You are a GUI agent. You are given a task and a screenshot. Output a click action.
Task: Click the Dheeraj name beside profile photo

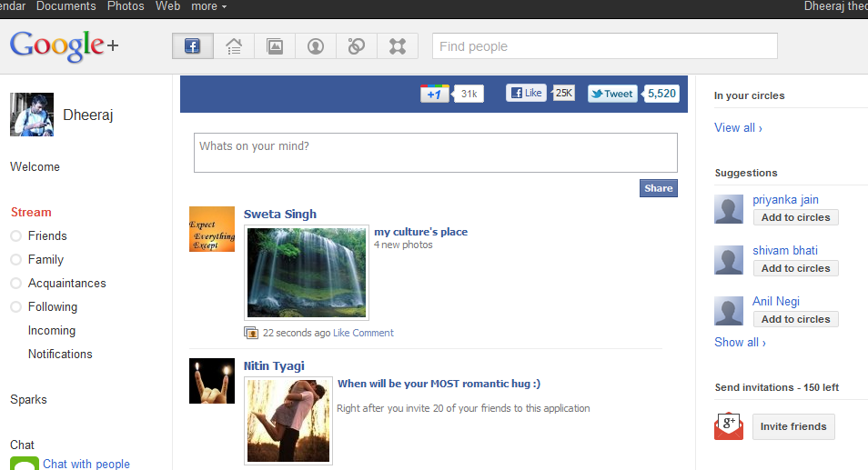point(88,115)
